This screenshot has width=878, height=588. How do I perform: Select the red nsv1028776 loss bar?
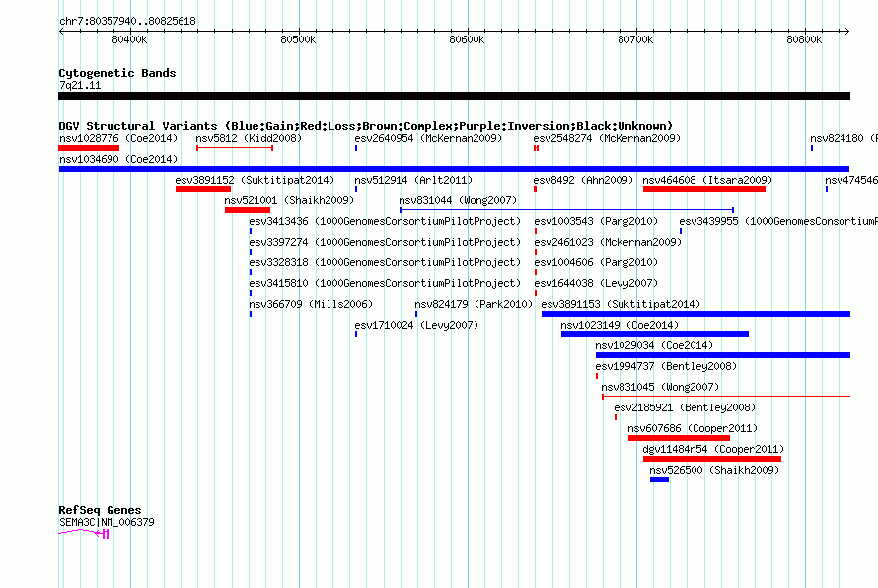click(89, 148)
